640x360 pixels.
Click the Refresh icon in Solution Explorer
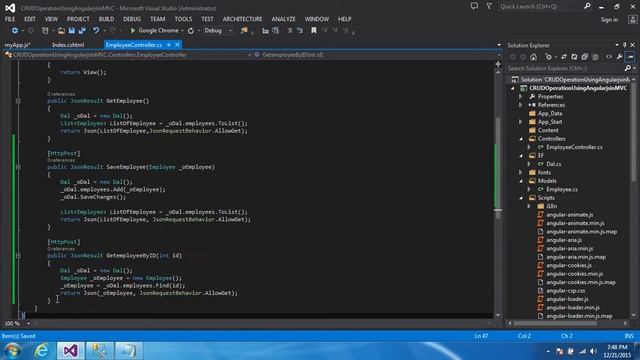574,57
